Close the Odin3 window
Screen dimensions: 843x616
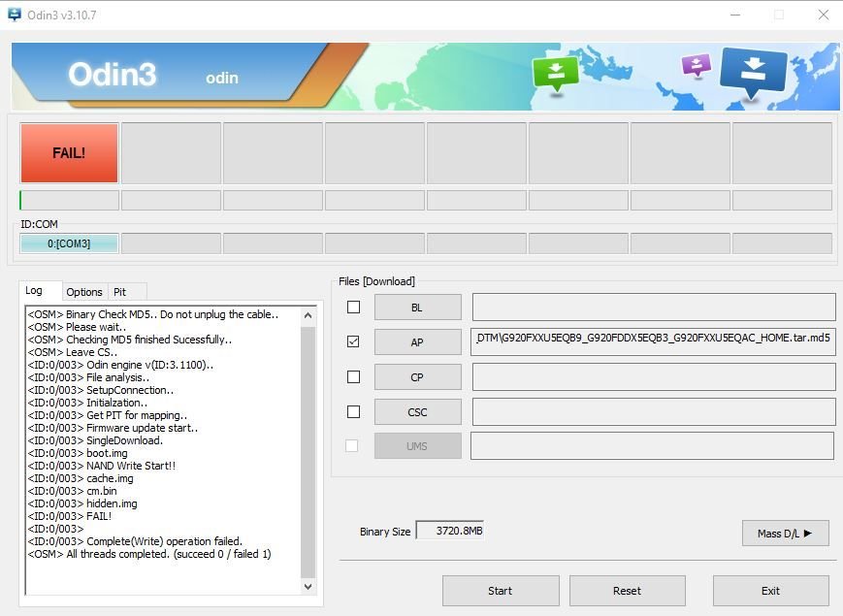pyautogui.click(x=823, y=16)
